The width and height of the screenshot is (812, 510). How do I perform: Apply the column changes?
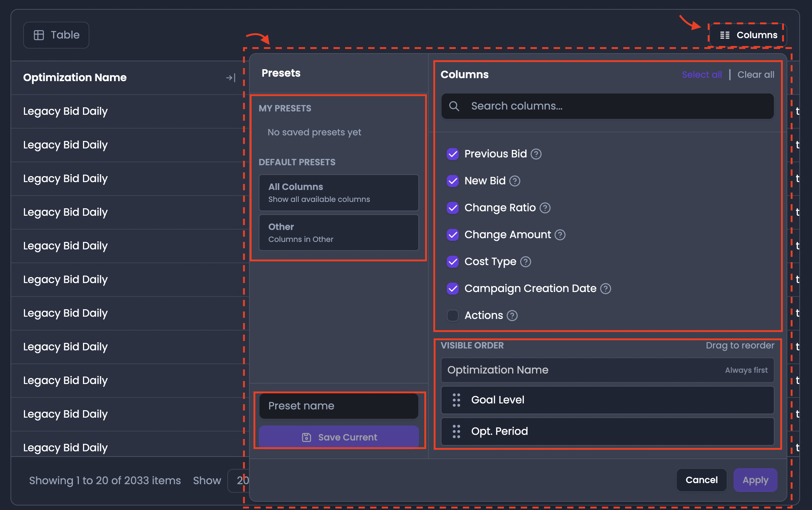point(755,480)
